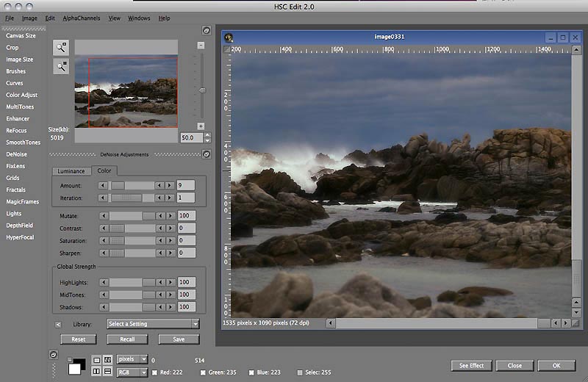
Task: Click the zoom-in magnifier above the preview
Action: (x=60, y=47)
